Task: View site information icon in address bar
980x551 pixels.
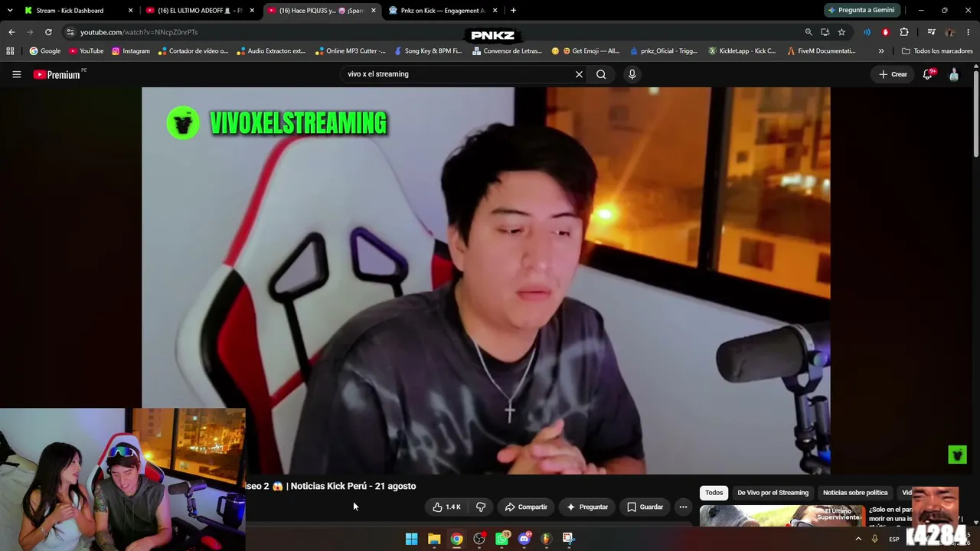Action: 70,32
